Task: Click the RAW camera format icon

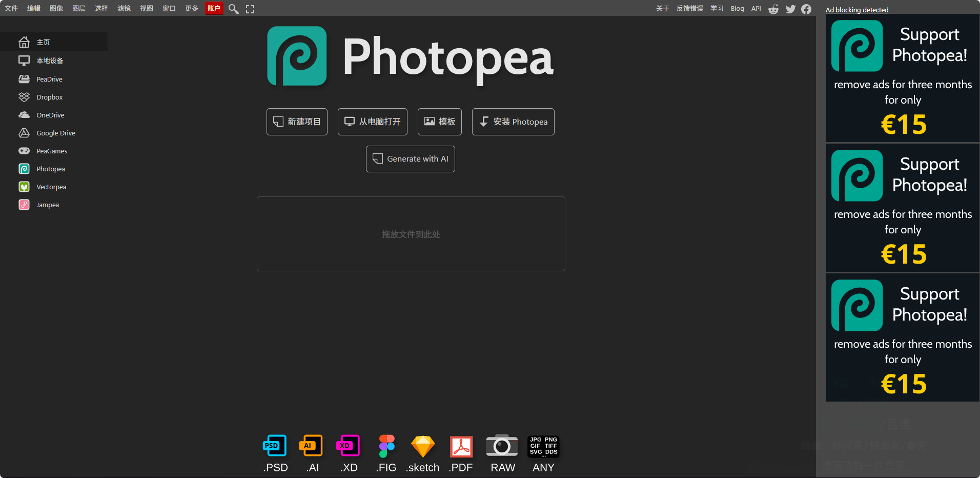Action: 502,445
